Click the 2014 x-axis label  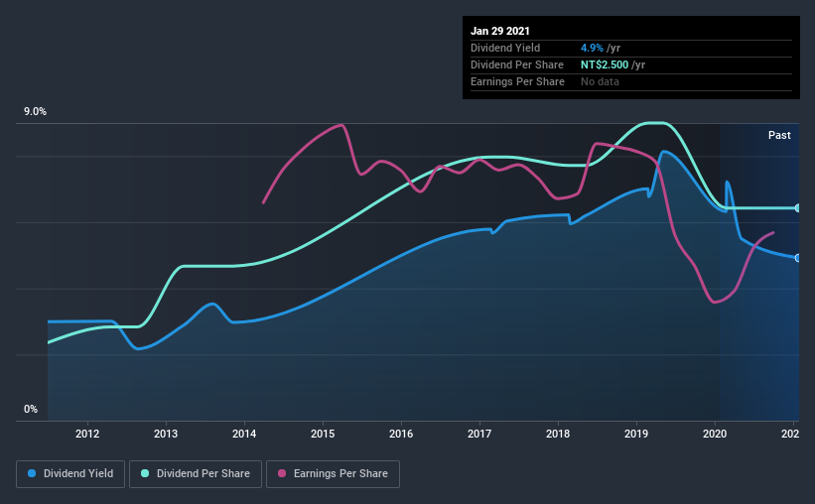tap(244, 434)
